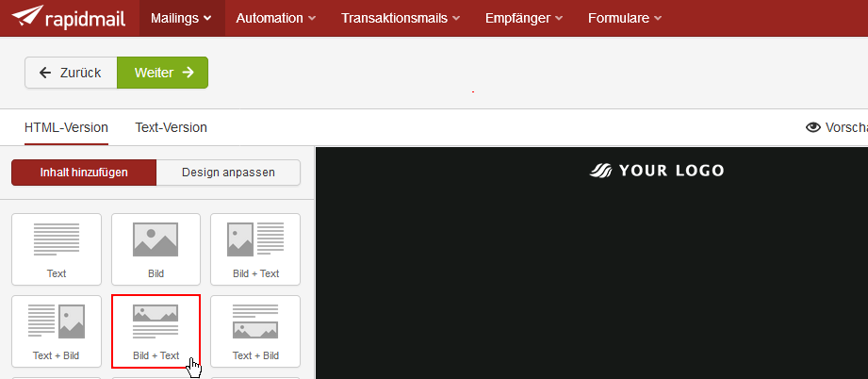Click the Transaktionsmails dropdown chevron
Image resolution: width=868 pixels, height=379 pixels.
click(x=456, y=18)
